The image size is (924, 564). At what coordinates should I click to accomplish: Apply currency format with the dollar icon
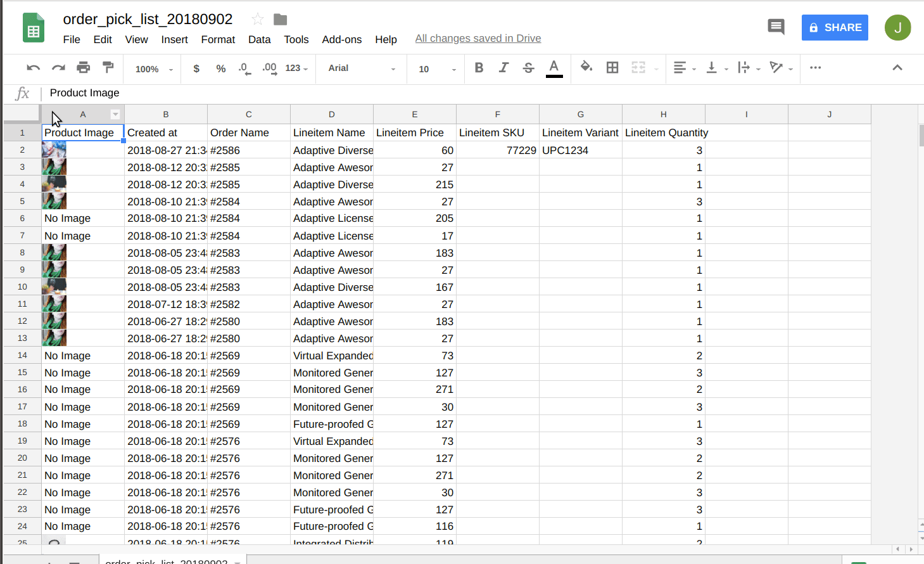tap(196, 68)
